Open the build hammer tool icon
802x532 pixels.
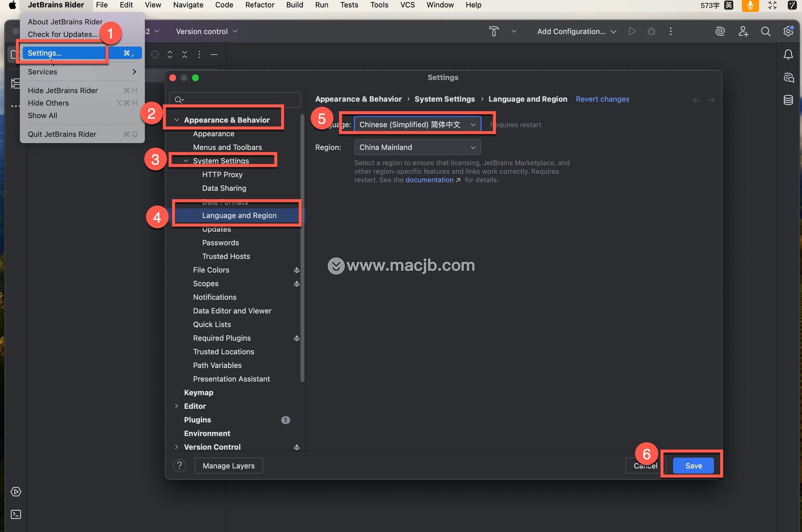[x=494, y=31]
